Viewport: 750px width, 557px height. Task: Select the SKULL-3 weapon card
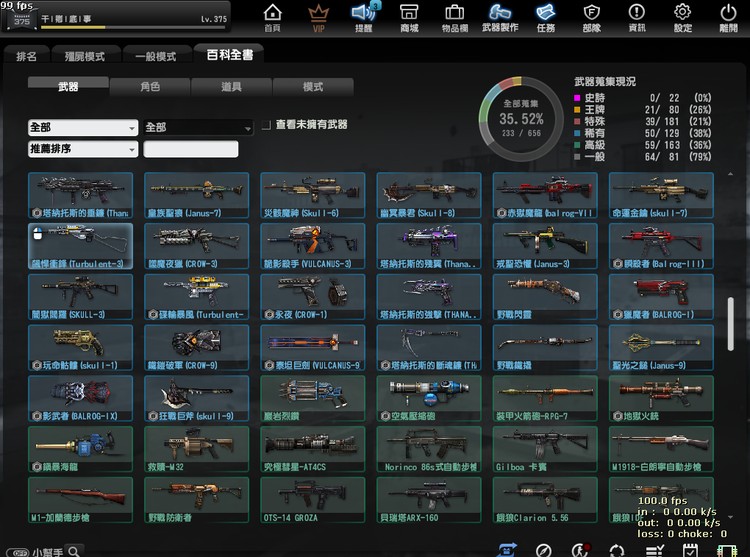click(x=80, y=296)
